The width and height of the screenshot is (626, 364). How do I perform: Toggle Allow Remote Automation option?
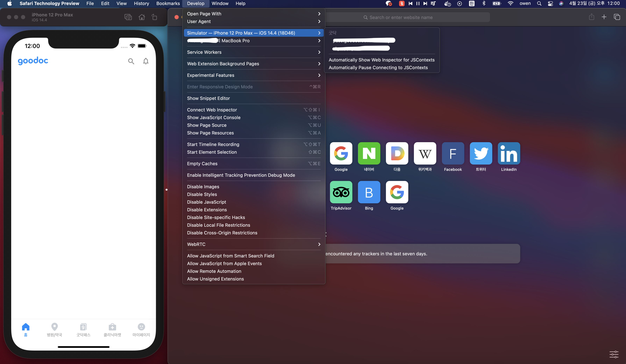[214, 271]
